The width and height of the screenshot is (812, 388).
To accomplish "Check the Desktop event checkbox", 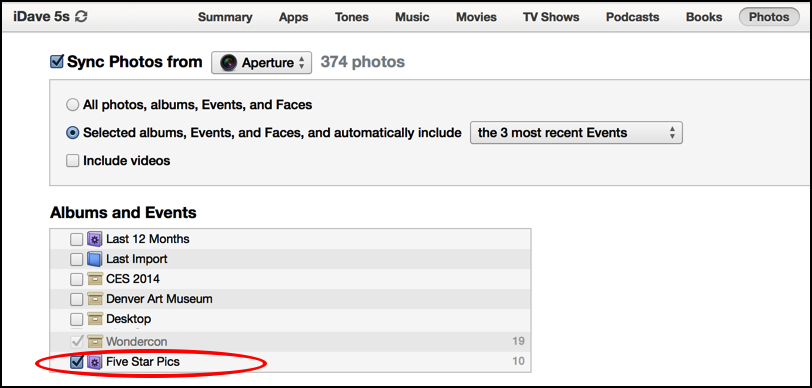I will [x=77, y=319].
